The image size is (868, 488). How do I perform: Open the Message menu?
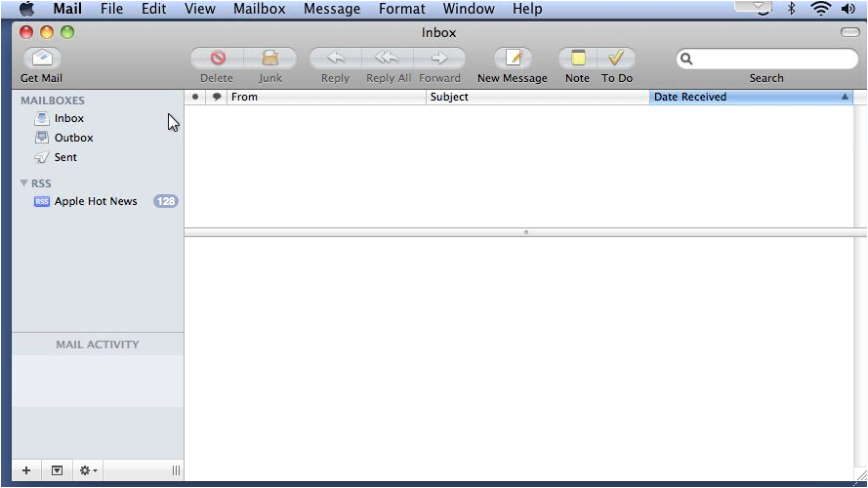point(332,9)
